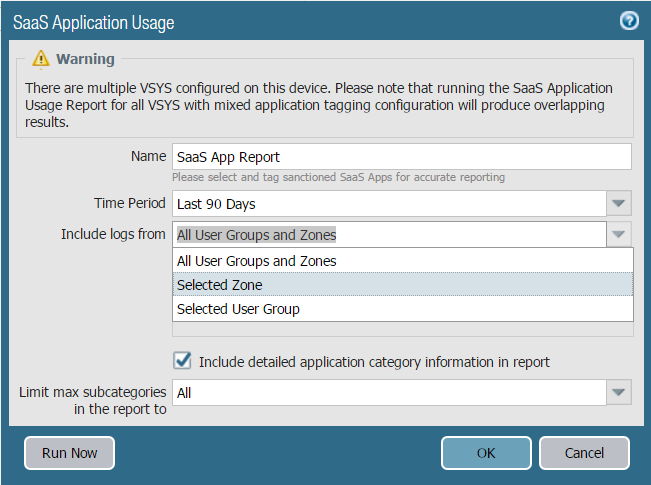Image resolution: width=651 pixels, height=485 pixels.
Task: Expand the Limit max subcategories dropdown arrow
Action: point(619,393)
